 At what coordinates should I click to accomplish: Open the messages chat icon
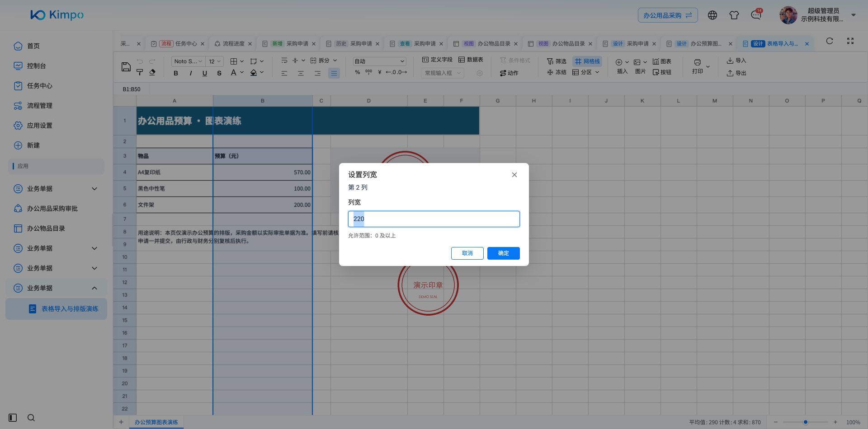click(x=756, y=15)
